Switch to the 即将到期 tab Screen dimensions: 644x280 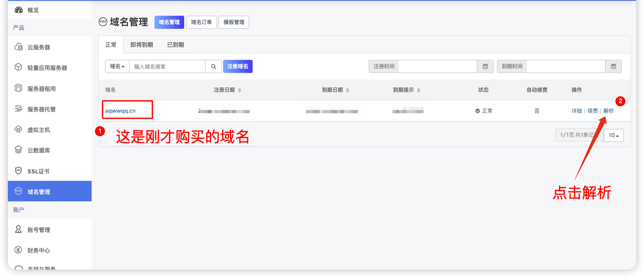click(x=141, y=44)
